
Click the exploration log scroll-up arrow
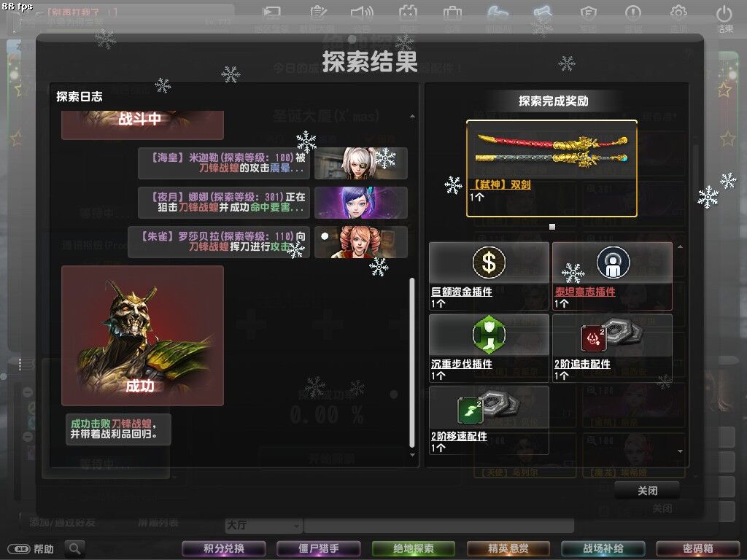coord(413,116)
